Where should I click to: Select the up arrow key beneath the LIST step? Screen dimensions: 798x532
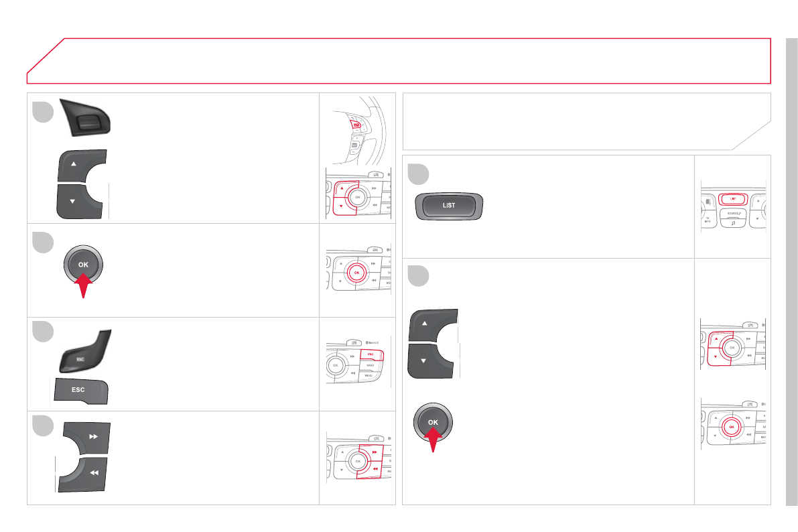433,326
